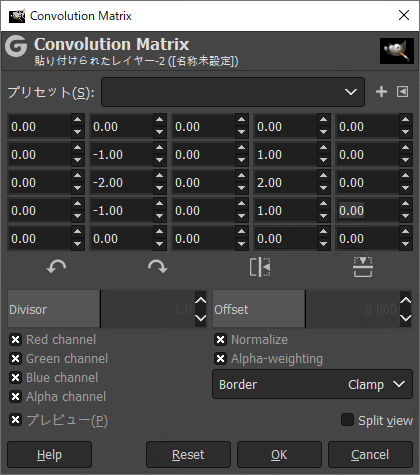420x475 pixels.
Task: Click the -2.00 matrix cell
Action: pyautogui.click(x=121, y=182)
